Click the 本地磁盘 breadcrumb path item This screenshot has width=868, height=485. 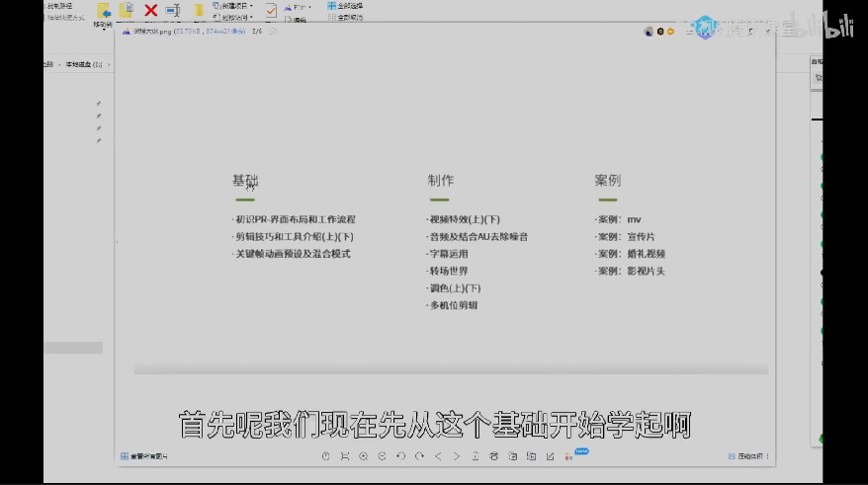[x=84, y=64]
